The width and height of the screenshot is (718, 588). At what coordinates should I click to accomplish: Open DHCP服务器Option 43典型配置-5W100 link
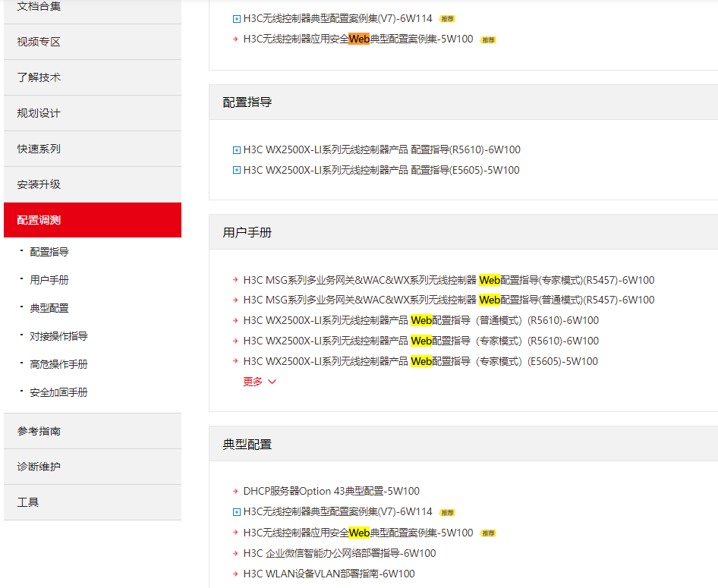coord(332,492)
